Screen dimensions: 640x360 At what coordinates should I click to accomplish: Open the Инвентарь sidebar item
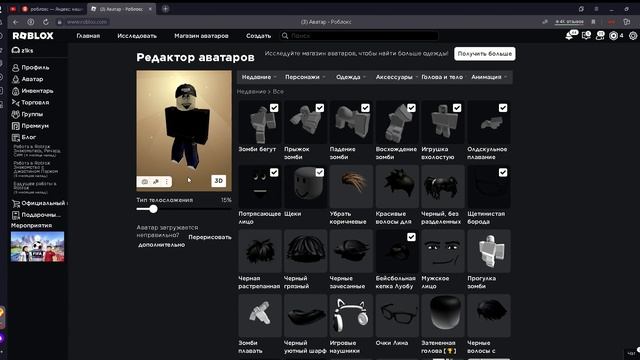[33, 91]
